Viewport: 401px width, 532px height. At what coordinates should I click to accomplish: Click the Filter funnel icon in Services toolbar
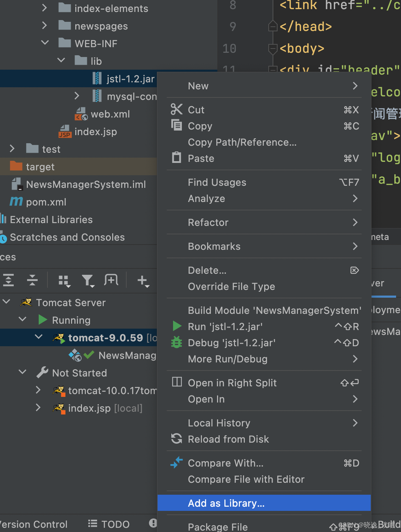coord(88,281)
